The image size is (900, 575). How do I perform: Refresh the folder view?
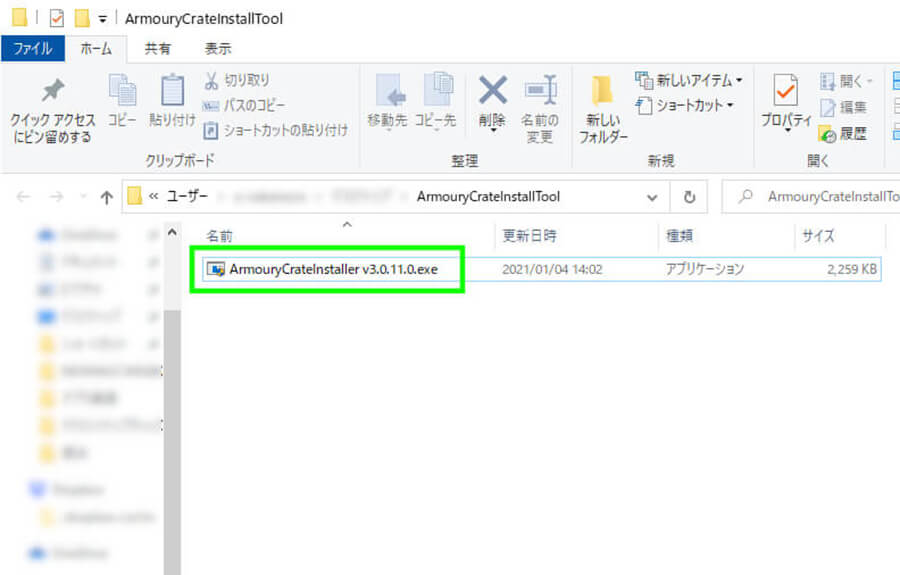[689, 197]
